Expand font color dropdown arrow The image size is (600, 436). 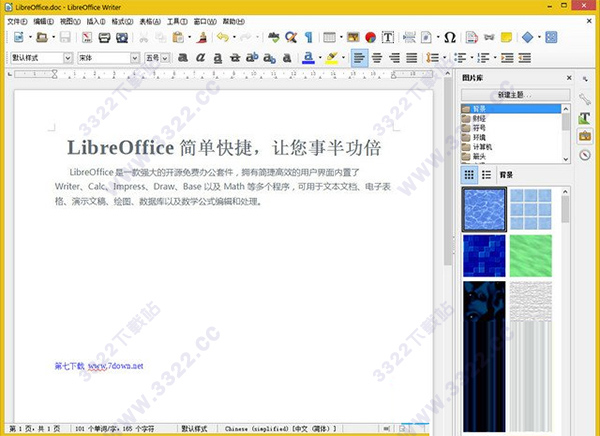pyautogui.click(x=320, y=58)
